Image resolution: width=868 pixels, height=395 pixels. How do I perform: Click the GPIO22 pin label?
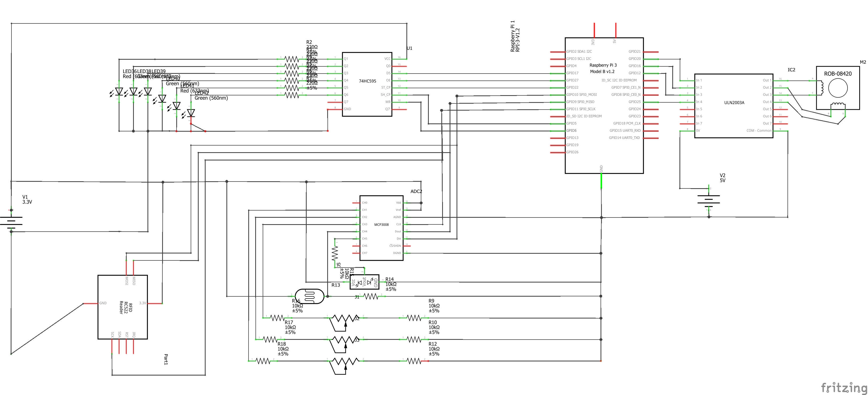click(572, 87)
